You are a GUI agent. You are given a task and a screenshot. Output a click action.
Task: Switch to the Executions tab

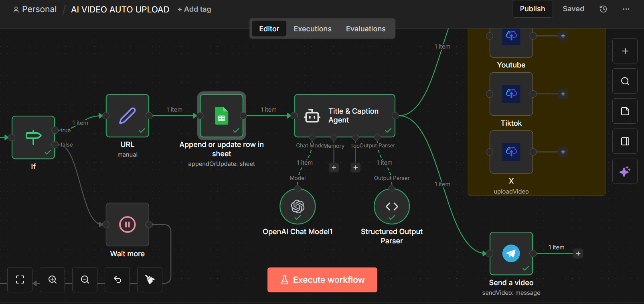(x=312, y=29)
